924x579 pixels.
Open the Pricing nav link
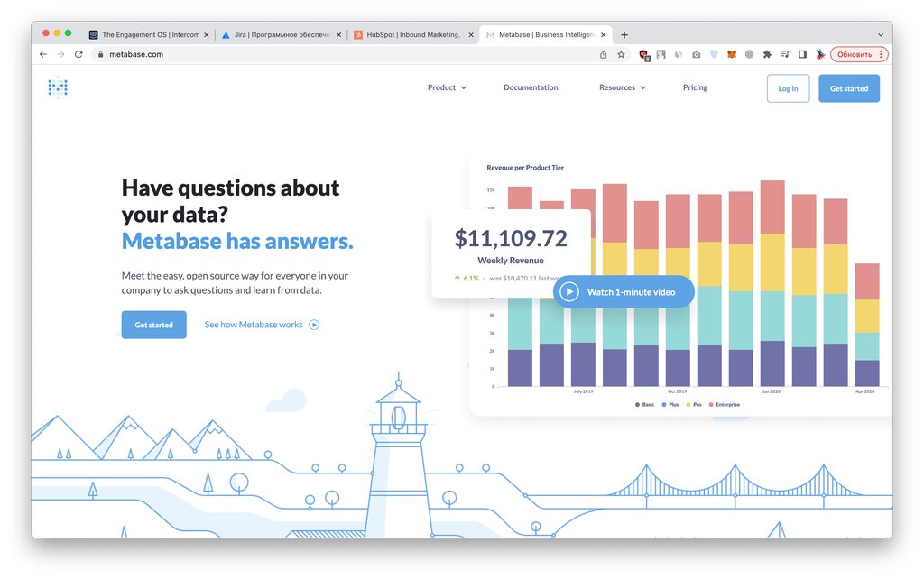[x=695, y=87]
